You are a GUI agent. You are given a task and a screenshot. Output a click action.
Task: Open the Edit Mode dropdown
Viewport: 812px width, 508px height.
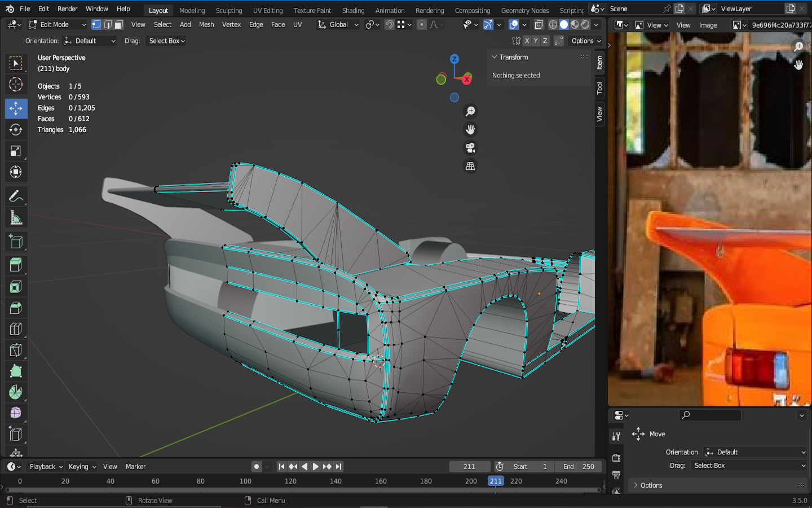(57, 25)
